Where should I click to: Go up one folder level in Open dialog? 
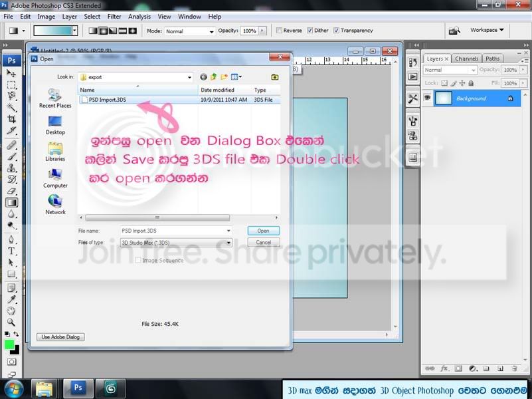[213, 77]
